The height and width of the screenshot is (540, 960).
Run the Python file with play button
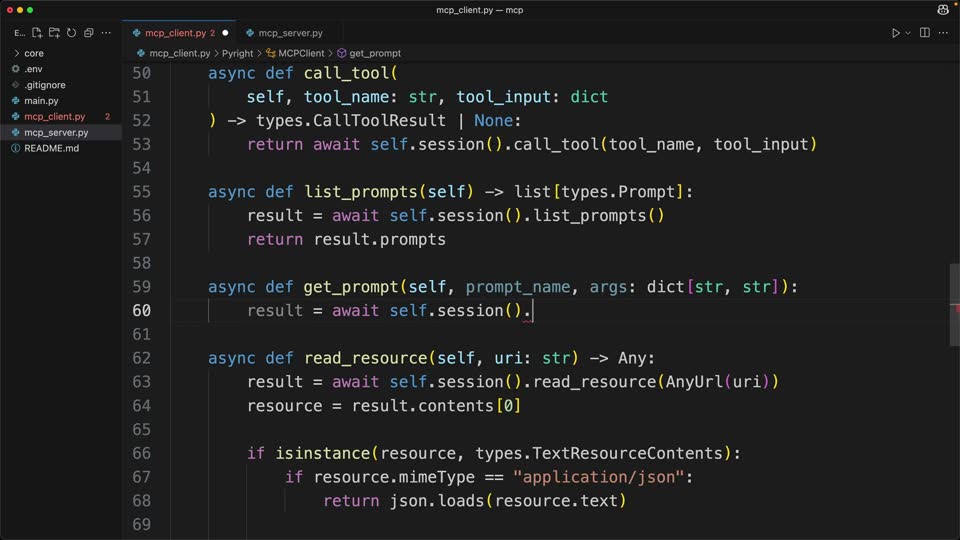895,33
